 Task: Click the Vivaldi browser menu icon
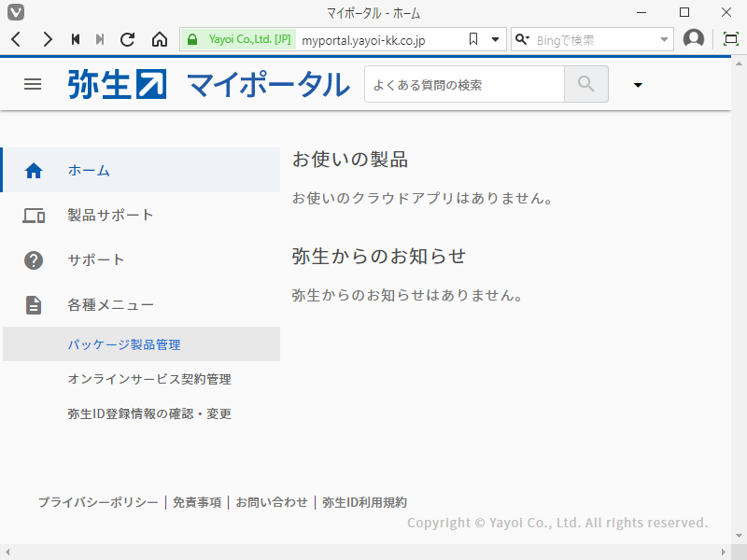point(16,12)
